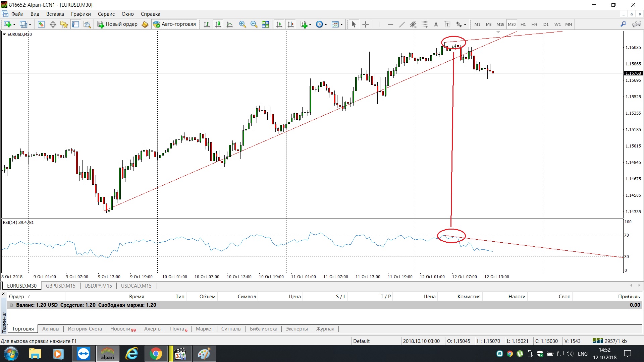Image resolution: width=644 pixels, height=362 pixels.
Task: Open the Strategy Tester icon
Action: point(87,24)
